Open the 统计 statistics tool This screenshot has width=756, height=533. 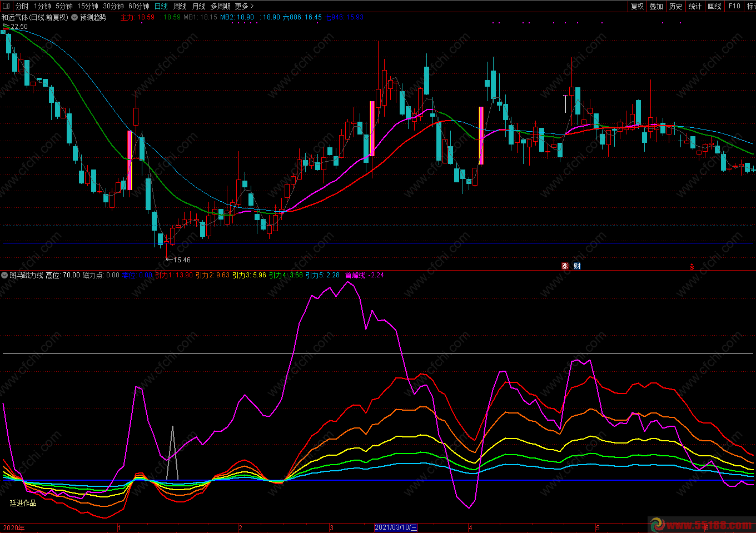click(695, 6)
